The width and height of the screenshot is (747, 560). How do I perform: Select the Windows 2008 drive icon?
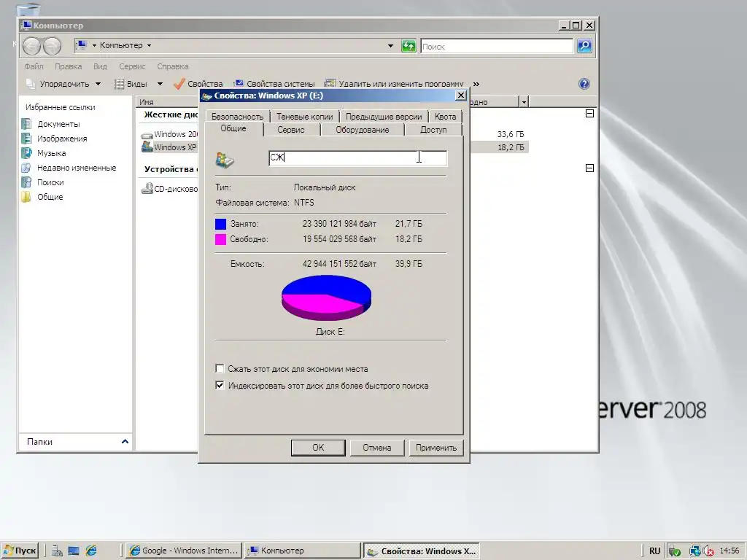pos(147,135)
